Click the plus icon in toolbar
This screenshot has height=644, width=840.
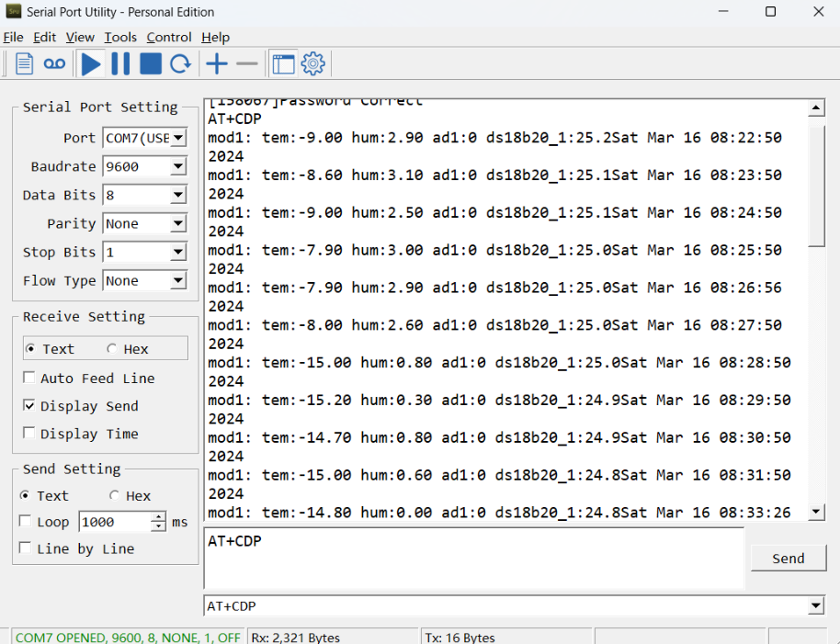[217, 63]
